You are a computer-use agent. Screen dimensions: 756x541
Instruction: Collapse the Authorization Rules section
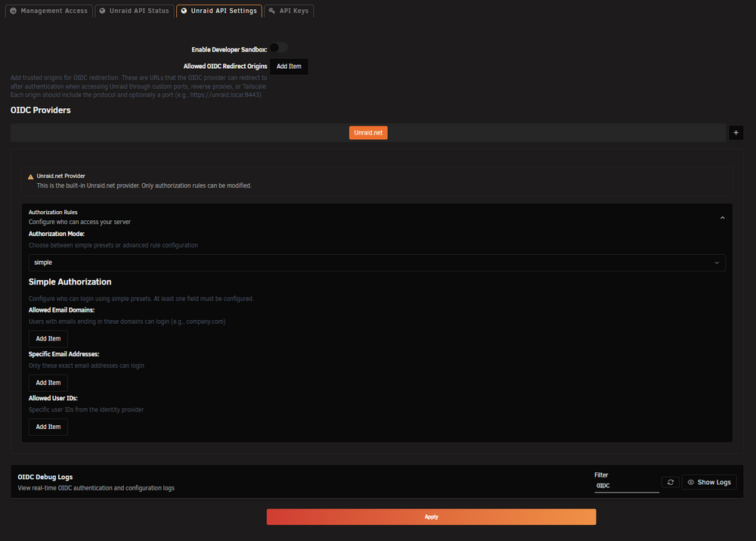722,218
